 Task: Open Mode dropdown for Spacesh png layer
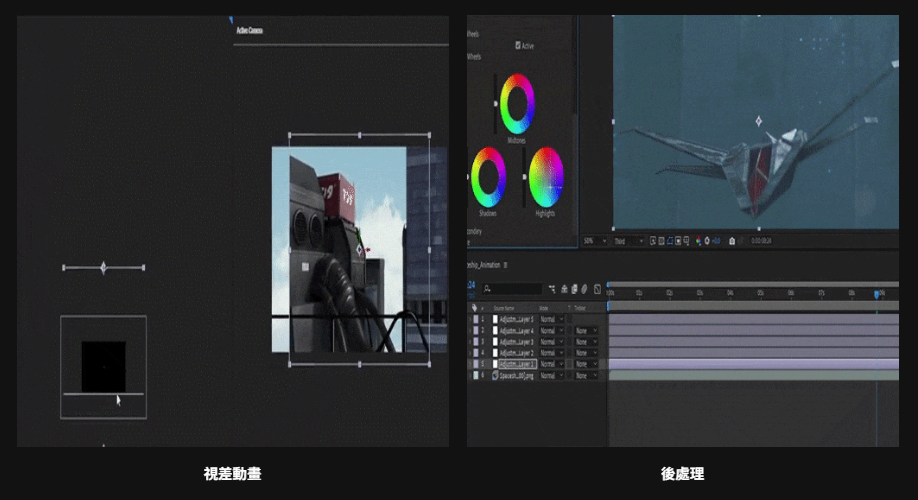click(552, 375)
